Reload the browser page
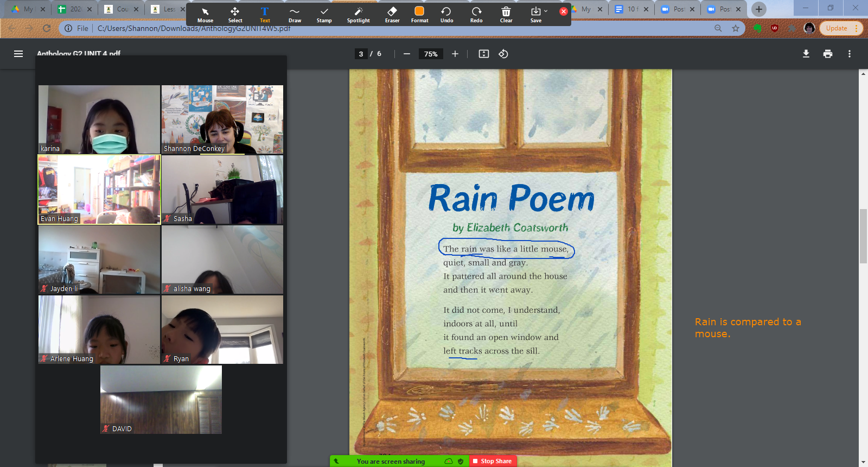Viewport: 868px width, 467px height. tap(47, 28)
